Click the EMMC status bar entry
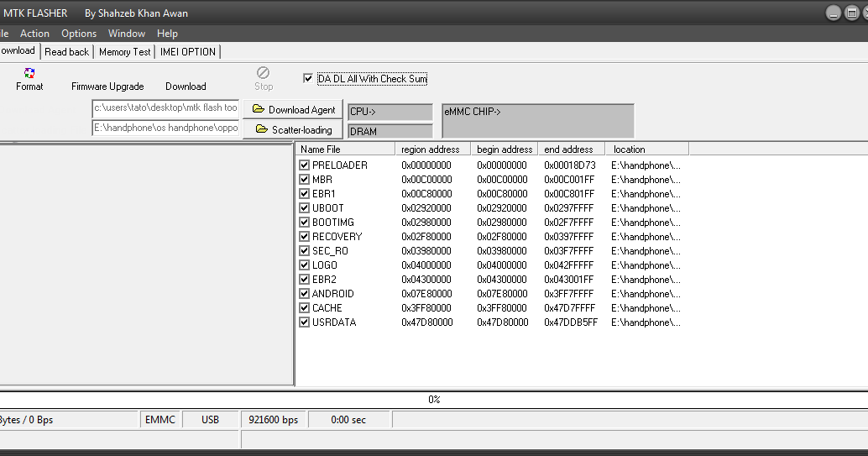 [x=160, y=419]
